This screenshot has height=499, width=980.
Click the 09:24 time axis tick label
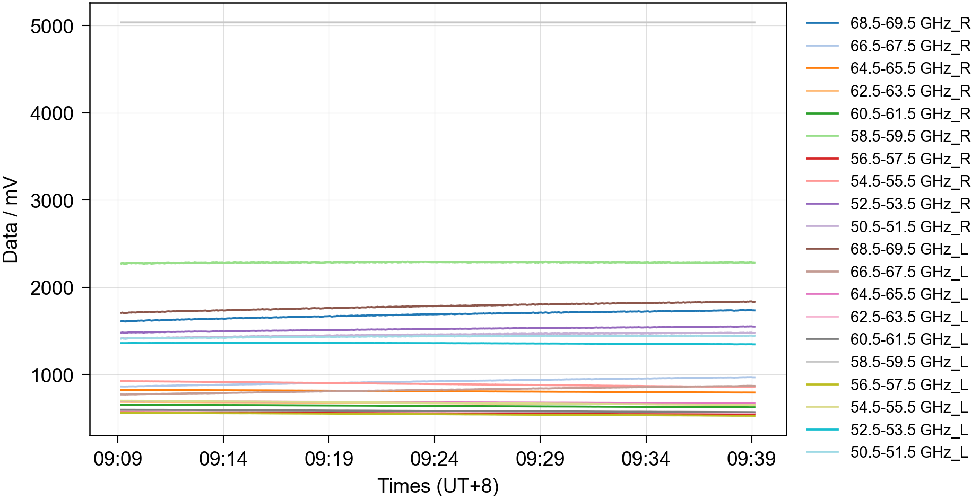click(x=434, y=459)
